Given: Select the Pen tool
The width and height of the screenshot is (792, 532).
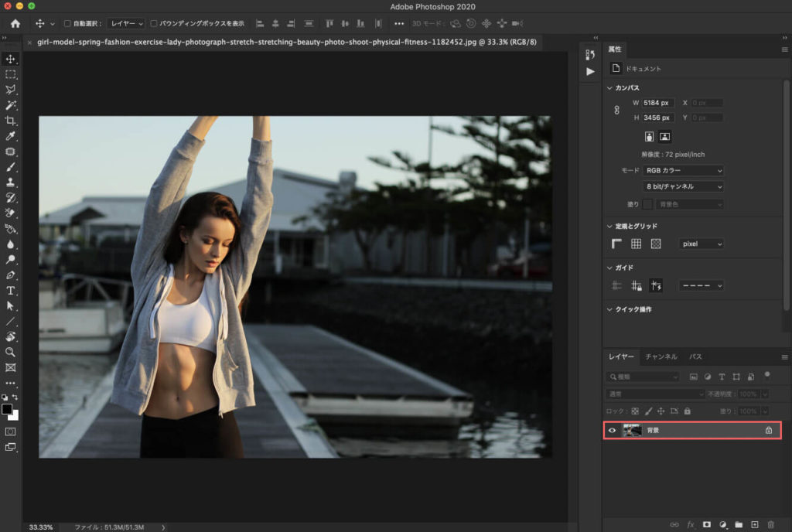Looking at the screenshot, I should (x=10, y=275).
